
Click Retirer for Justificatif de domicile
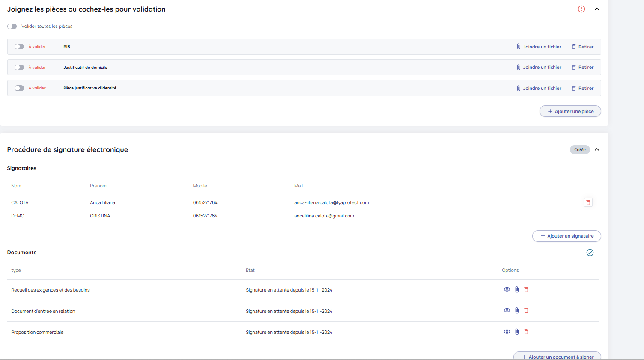(582, 68)
